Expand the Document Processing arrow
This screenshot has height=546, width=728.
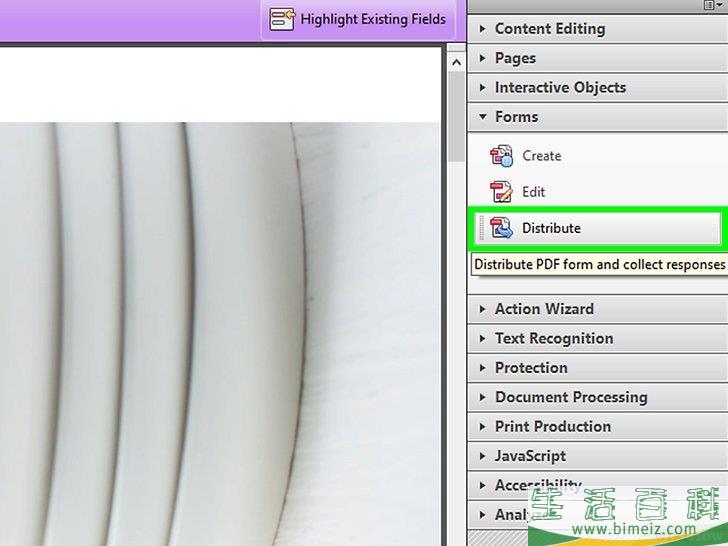[482, 397]
